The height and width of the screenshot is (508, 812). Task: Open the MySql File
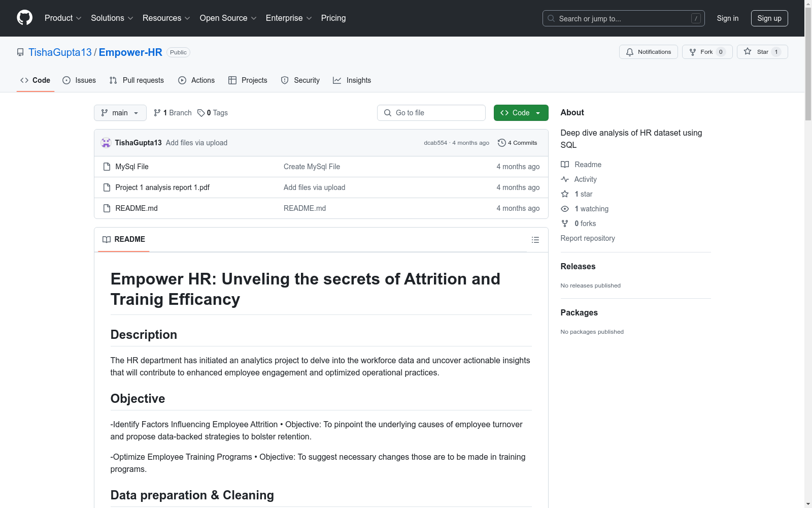point(132,167)
